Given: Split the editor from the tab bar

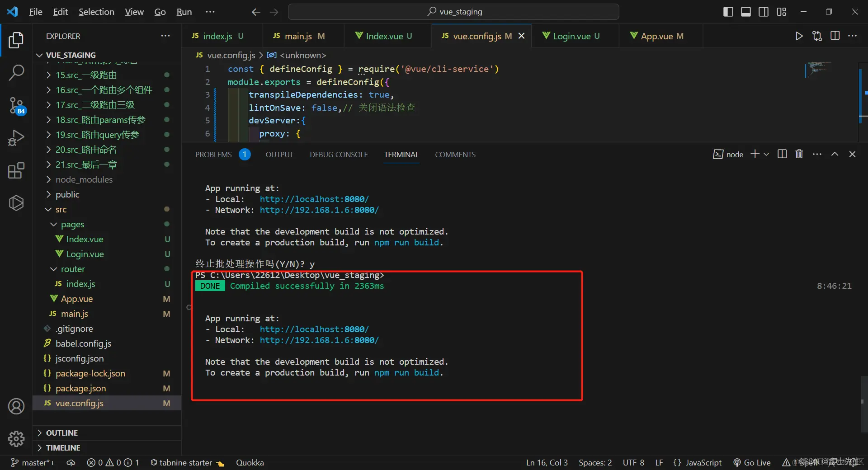Looking at the screenshot, I should coord(835,36).
